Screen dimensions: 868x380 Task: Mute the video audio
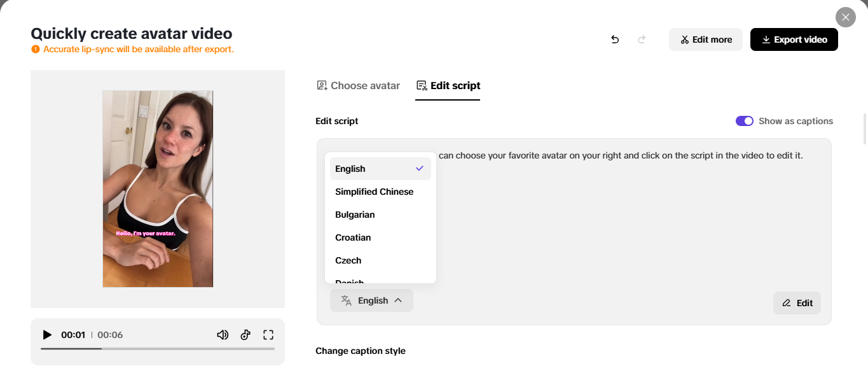223,334
